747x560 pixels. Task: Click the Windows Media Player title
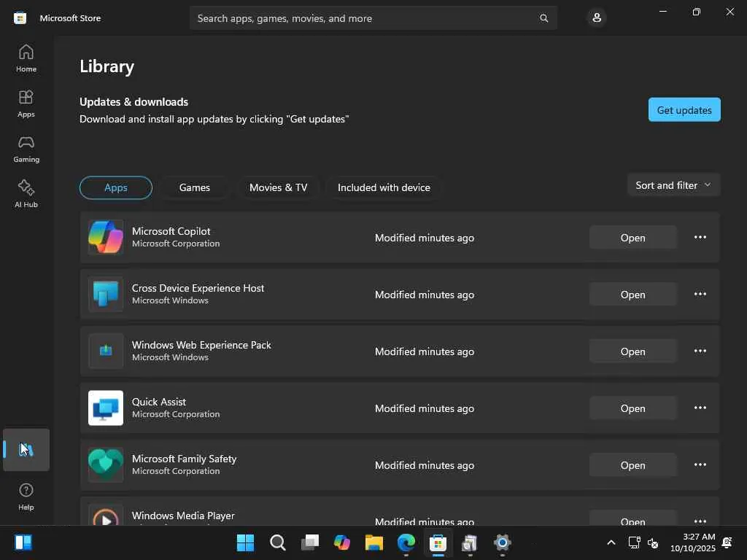click(183, 516)
